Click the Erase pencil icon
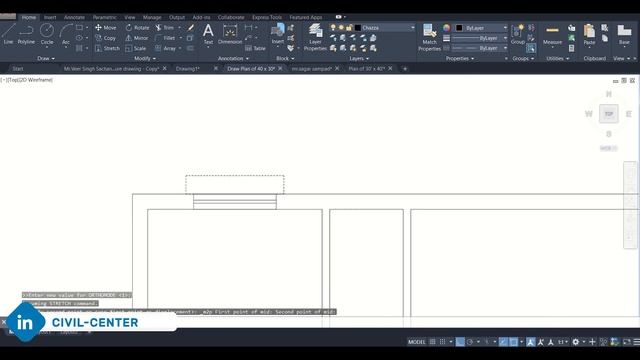640x360 pixels. (x=191, y=28)
